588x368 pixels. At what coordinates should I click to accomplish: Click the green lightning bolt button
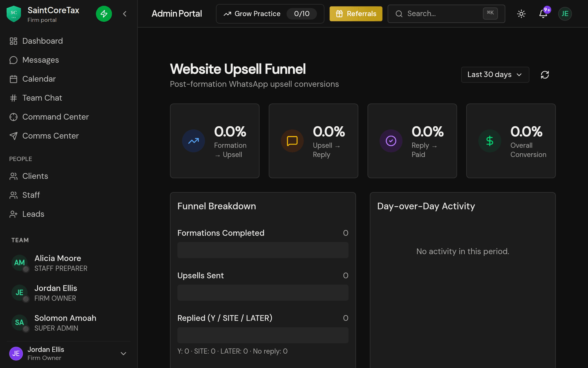click(104, 14)
